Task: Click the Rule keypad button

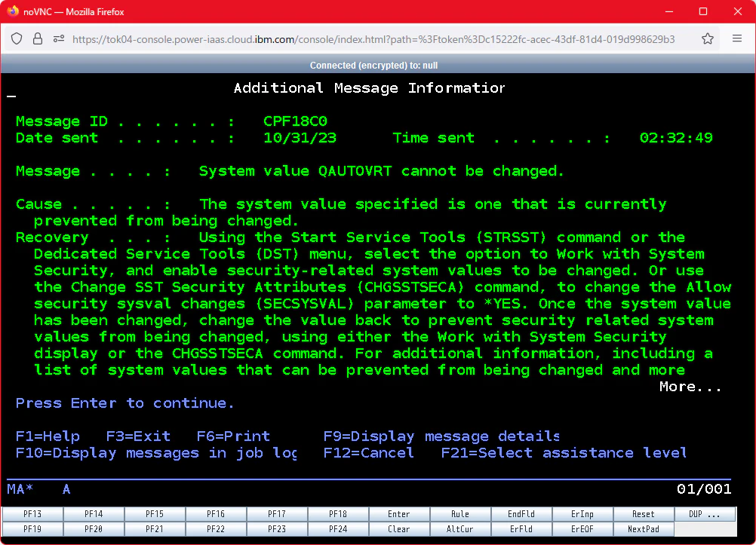Action: coord(460,514)
